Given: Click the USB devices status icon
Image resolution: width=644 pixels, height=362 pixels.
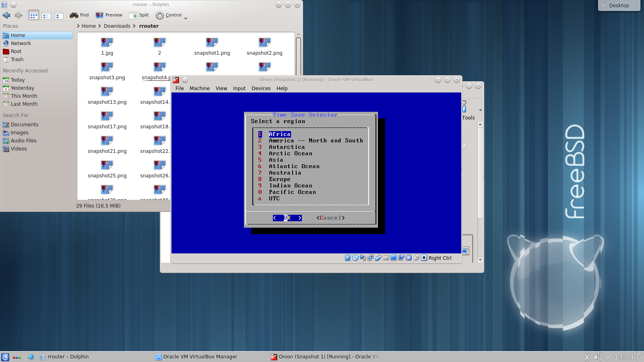Looking at the screenshot, I should 378,258.
